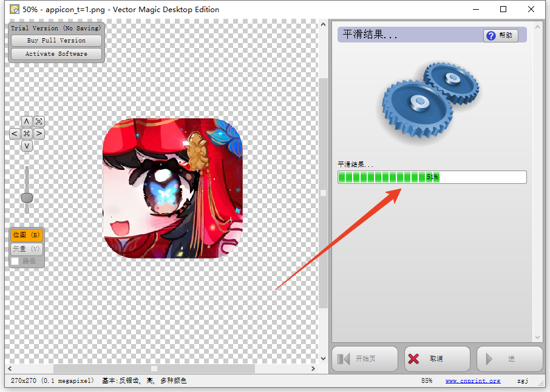Pan the view down with the arrow button
Viewport: 550px width, 392px height.
click(x=27, y=146)
